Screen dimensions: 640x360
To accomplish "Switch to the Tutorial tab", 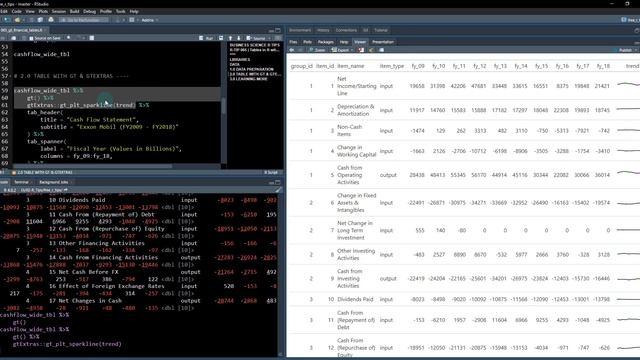I will click(x=381, y=30).
